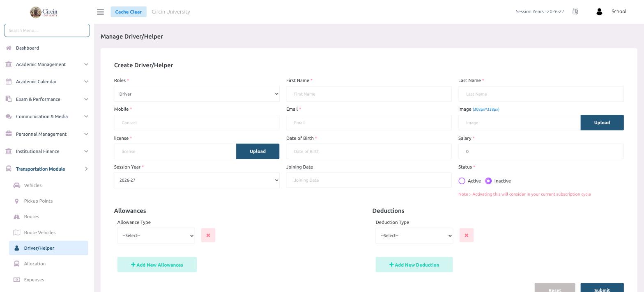Click the Institutional Finance bank icon
Screen dimensions: 644x292
pyautogui.click(x=9, y=151)
